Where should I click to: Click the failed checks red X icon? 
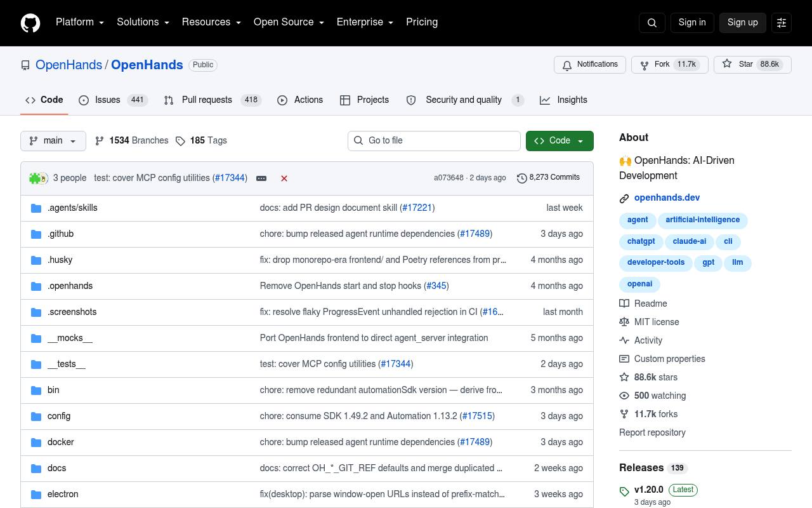284,178
